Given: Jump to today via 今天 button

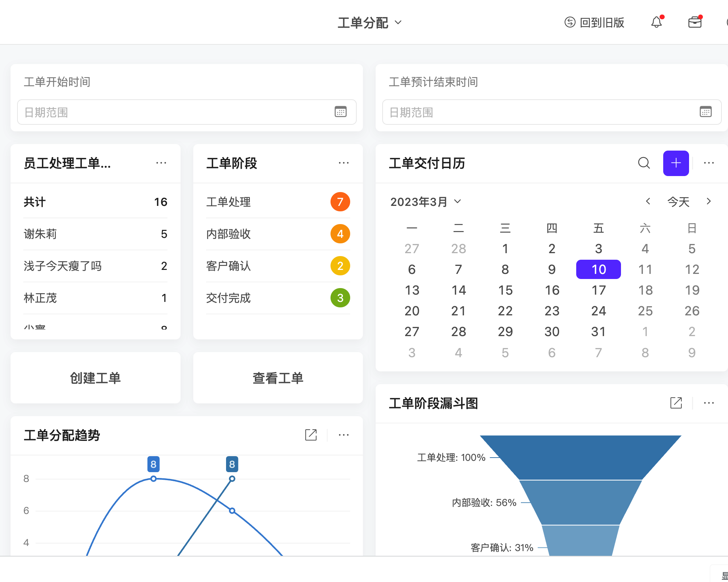Looking at the screenshot, I should [x=677, y=202].
